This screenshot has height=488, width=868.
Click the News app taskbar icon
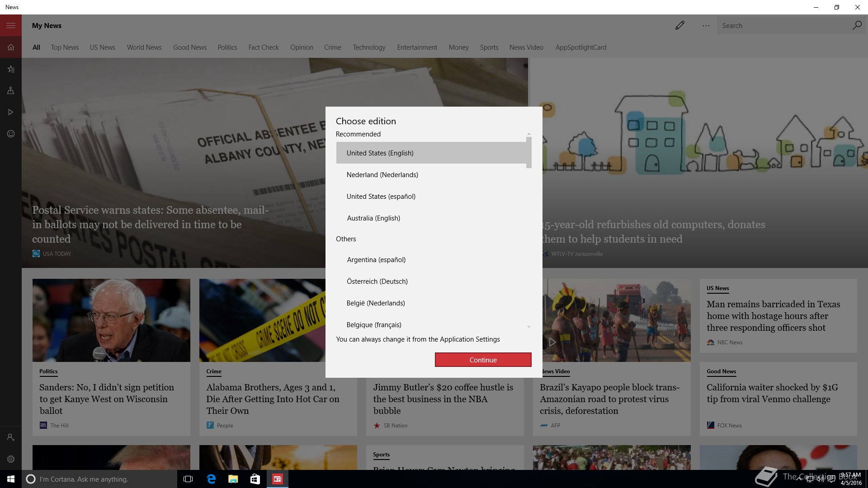[277, 479]
